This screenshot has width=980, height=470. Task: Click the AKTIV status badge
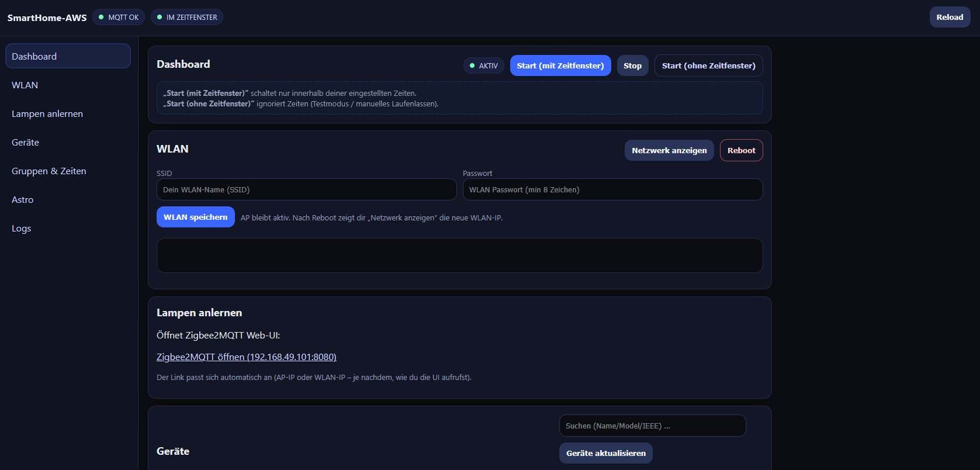coord(484,65)
